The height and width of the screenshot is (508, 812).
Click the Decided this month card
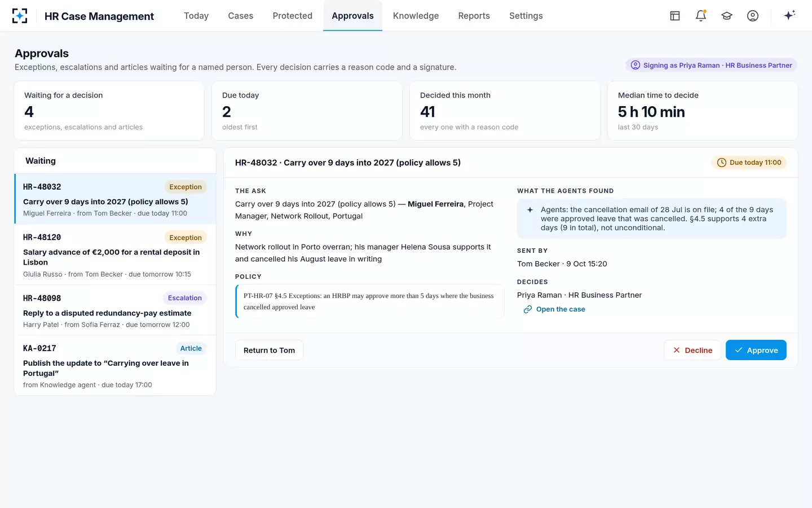coord(505,111)
